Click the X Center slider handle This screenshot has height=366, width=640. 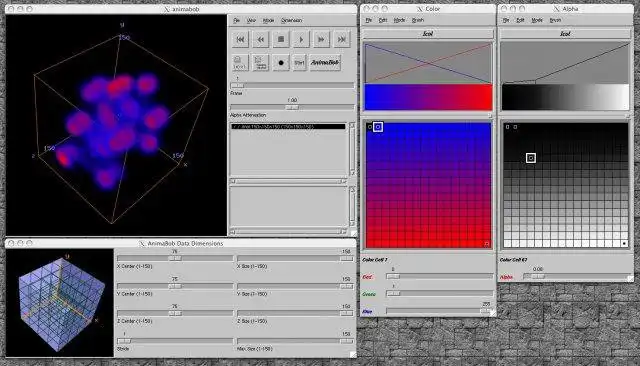[x=175, y=258]
